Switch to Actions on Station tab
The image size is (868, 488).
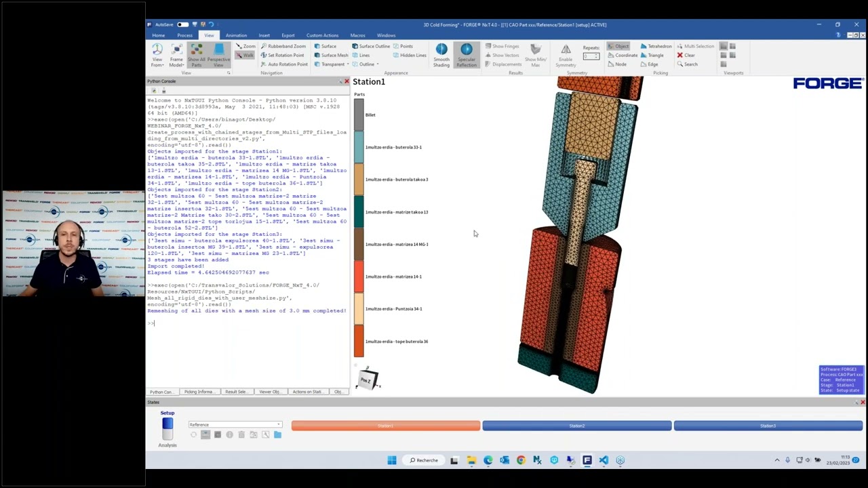click(x=307, y=392)
